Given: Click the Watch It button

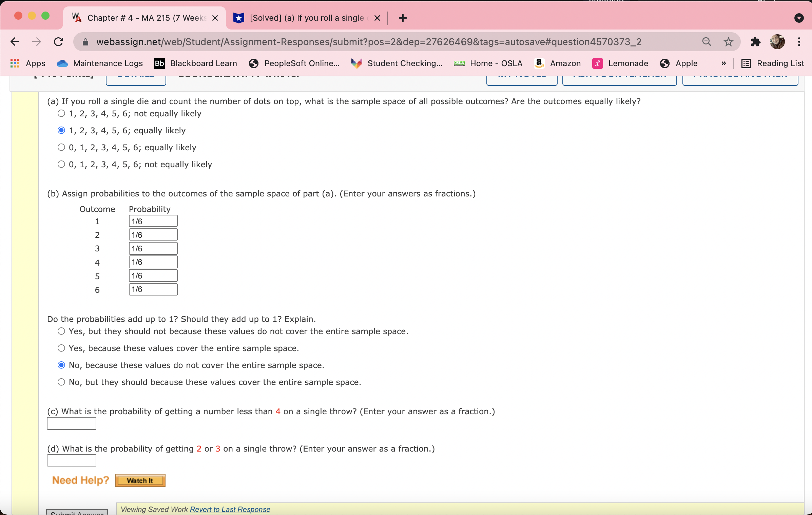Looking at the screenshot, I should pos(140,480).
